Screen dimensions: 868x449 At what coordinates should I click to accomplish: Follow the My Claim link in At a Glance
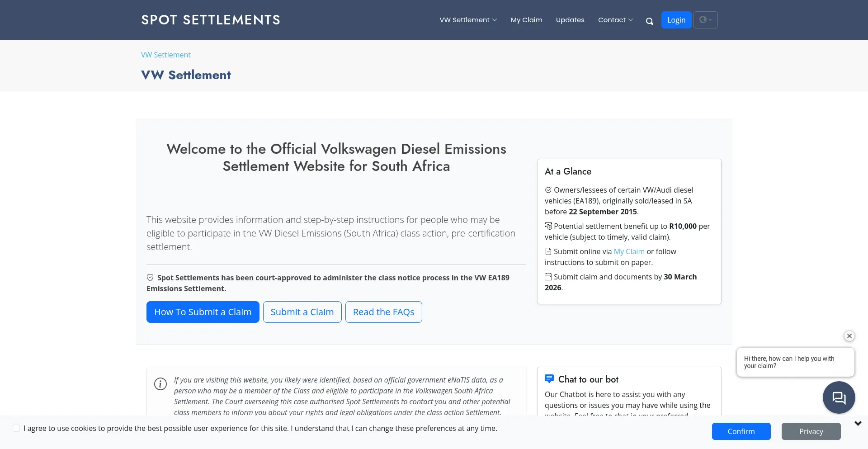629,251
